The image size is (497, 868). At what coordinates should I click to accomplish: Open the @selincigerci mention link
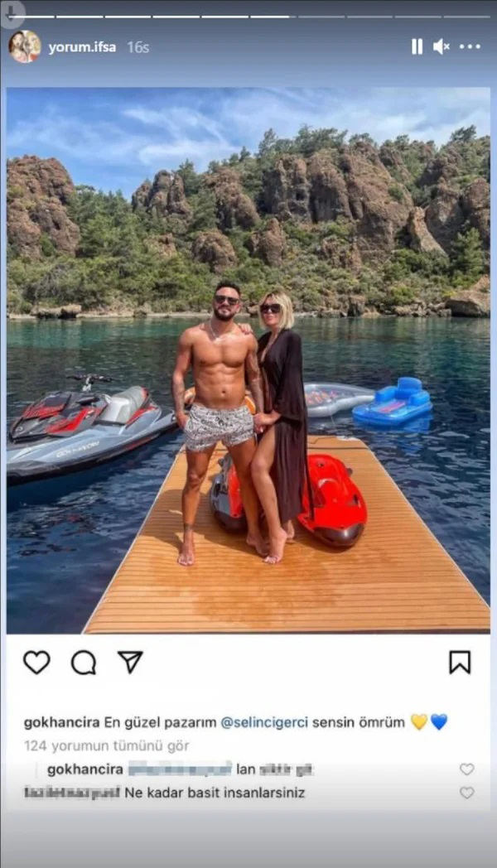pyautogui.click(x=264, y=722)
